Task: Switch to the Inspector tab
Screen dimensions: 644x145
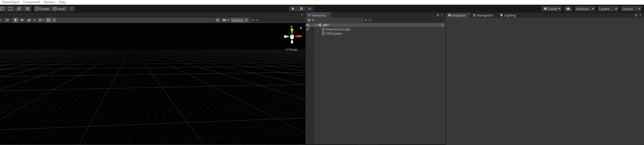Action: [457, 15]
